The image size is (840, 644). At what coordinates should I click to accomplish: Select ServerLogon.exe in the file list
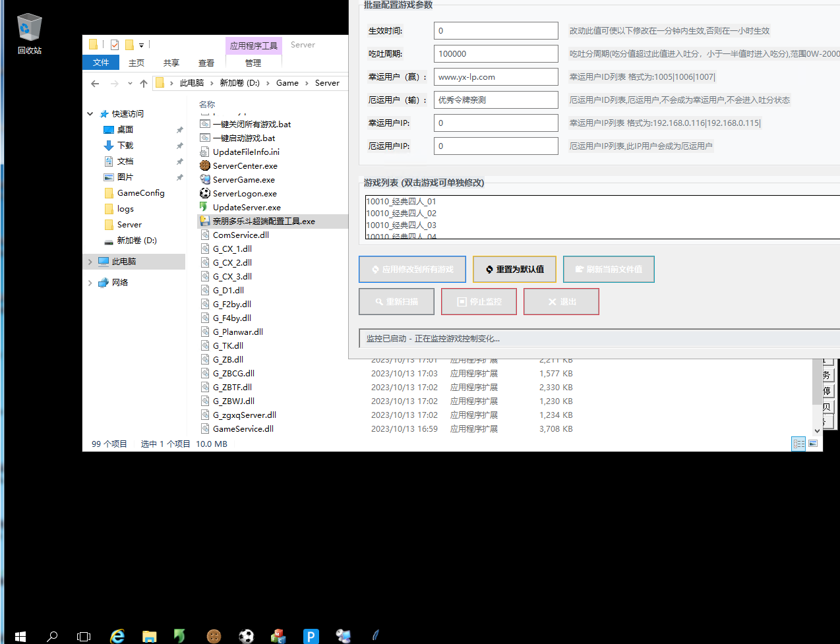pos(245,194)
